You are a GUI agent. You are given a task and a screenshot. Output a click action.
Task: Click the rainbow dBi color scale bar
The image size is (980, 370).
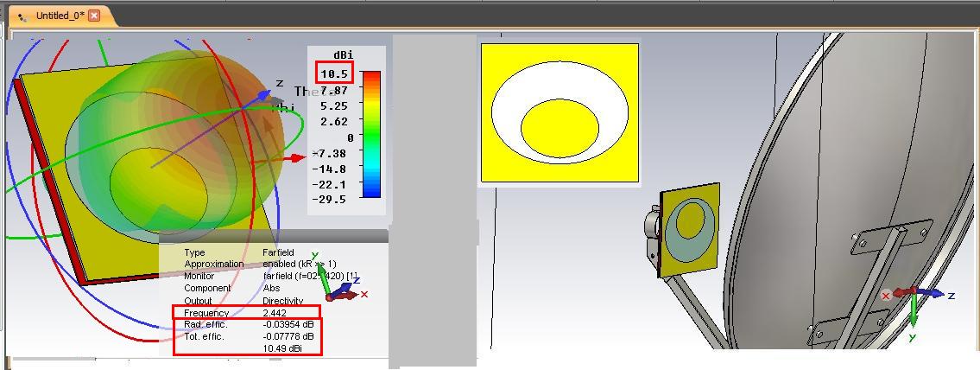[371, 135]
